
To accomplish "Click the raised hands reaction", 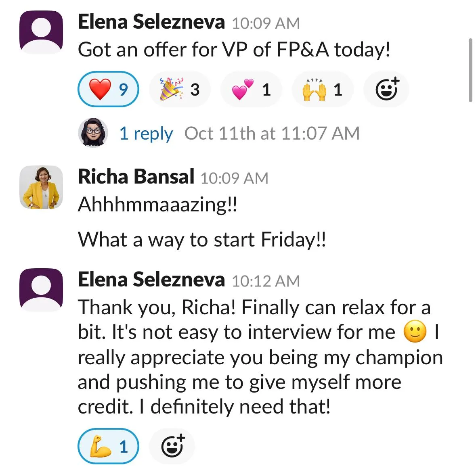I will pyautogui.click(x=323, y=89).
